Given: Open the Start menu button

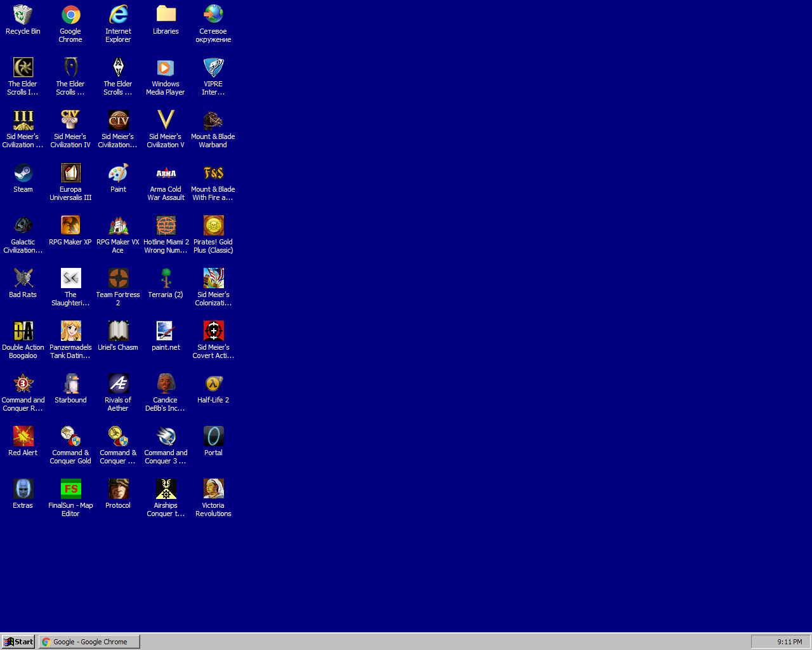Looking at the screenshot, I should tap(18, 642).
